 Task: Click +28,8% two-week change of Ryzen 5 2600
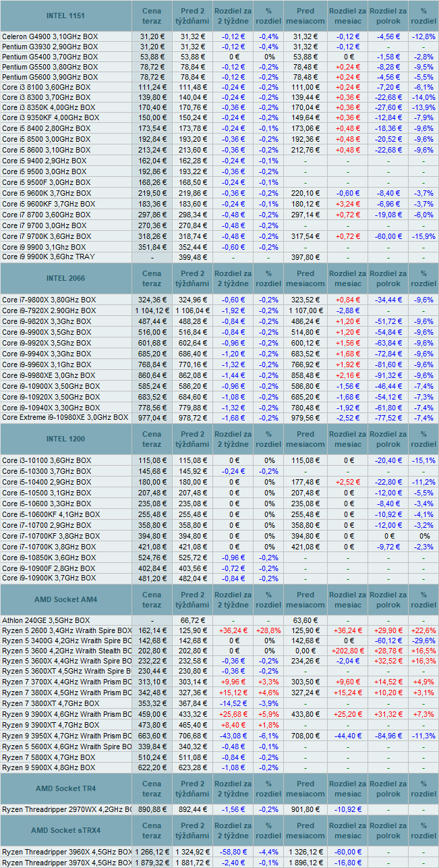tap(269, 631)
